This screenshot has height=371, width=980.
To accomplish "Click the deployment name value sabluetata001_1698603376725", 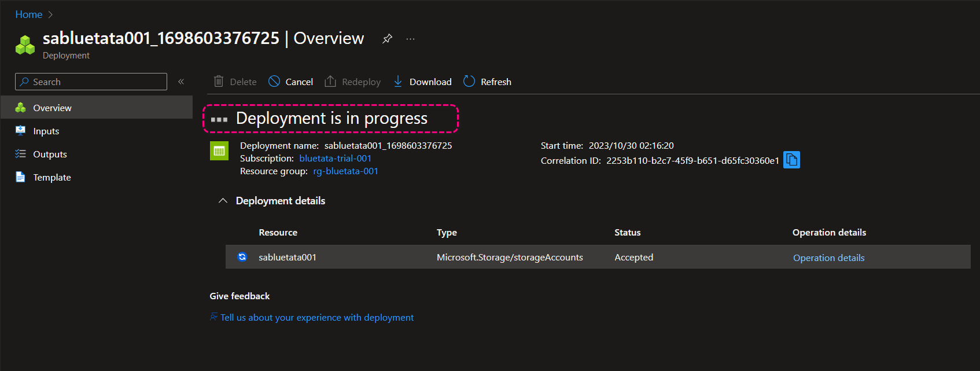I will pyautogui.click(x=388, y=145).
